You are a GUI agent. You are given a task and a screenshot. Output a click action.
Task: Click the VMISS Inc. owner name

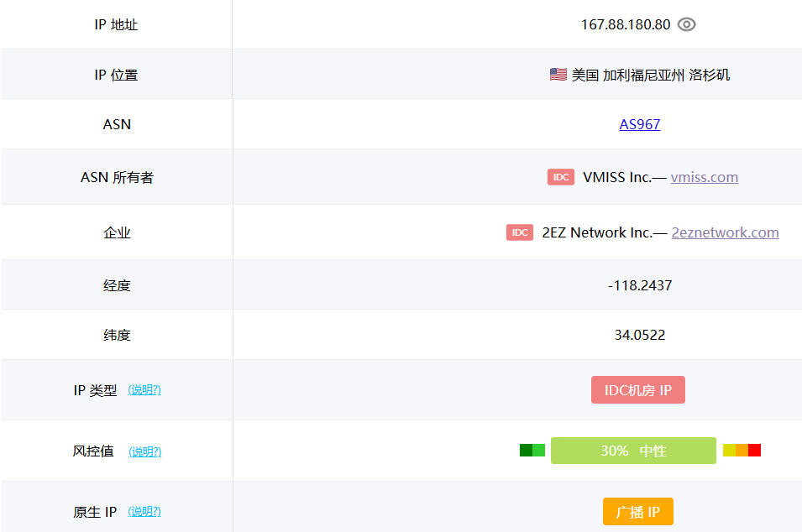point(617,177)
